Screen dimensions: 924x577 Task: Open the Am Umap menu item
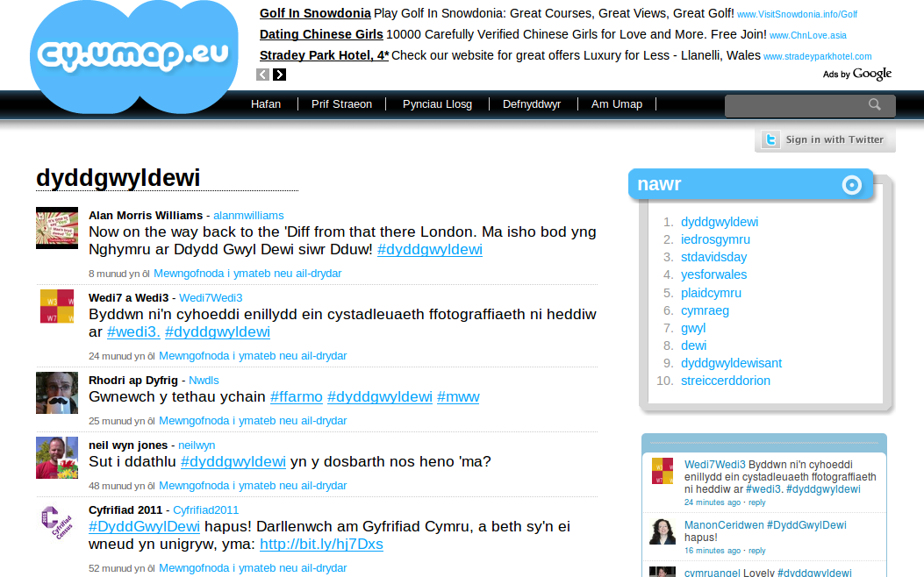coord(616,104)
